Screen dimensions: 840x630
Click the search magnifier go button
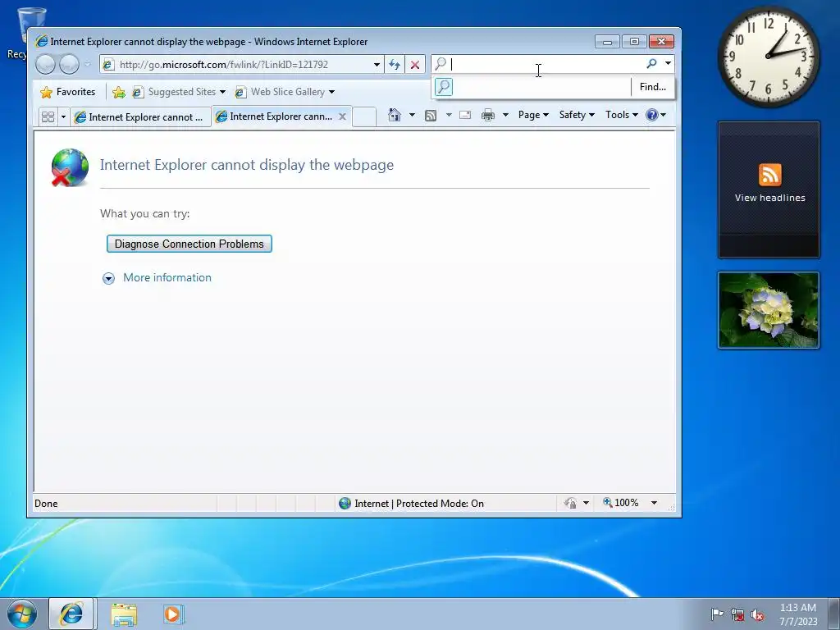point(651,64)
